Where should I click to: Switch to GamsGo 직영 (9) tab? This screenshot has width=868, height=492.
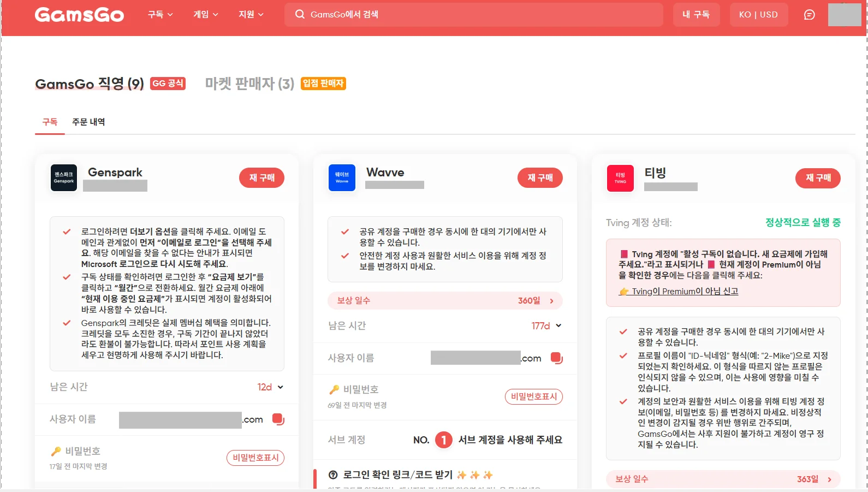(x=90, y=84)
